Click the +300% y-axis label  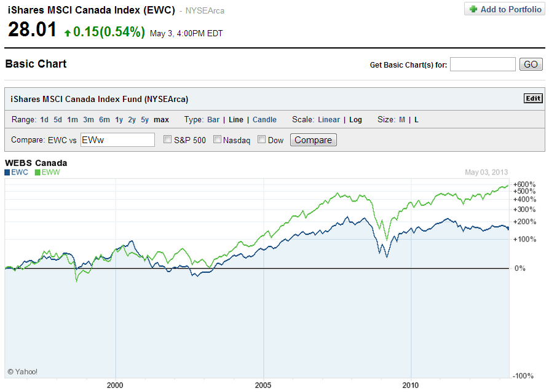click(524, 210)
